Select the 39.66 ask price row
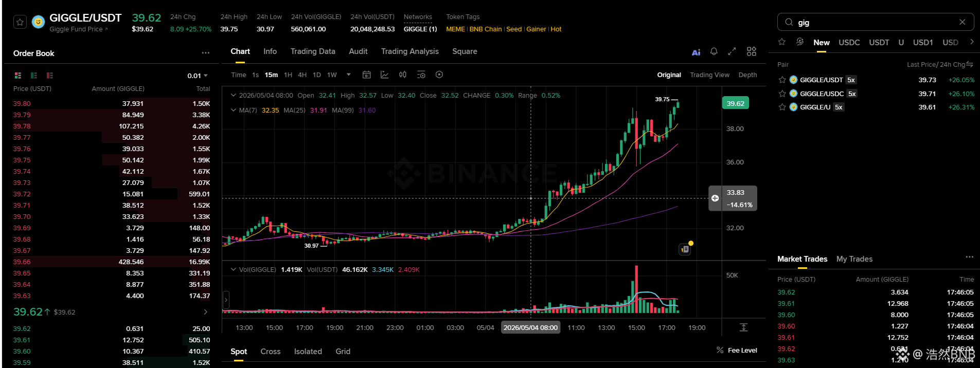The height and width of the screenshot is (368, 980). click(x=112, y=262)
